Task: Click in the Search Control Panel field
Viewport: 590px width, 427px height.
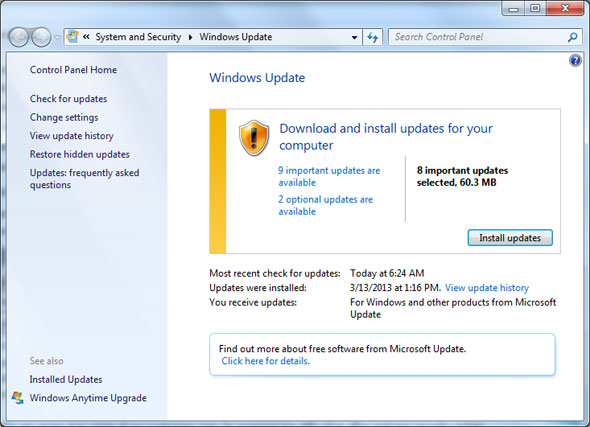Action: tap(478, 37)
